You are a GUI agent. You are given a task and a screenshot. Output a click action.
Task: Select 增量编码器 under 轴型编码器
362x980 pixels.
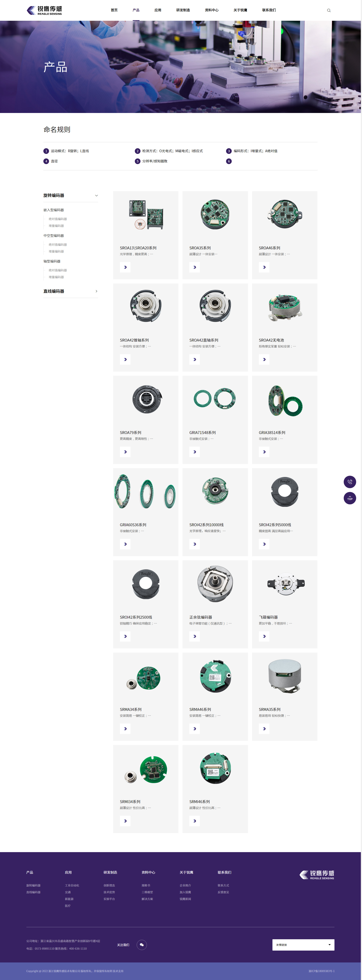point(56,277)
